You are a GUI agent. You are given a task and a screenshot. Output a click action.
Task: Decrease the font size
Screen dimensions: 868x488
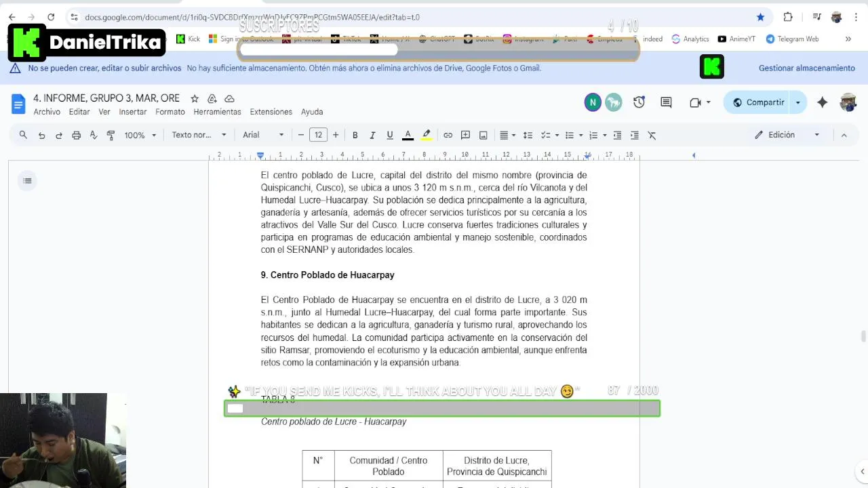pos(301,135)
